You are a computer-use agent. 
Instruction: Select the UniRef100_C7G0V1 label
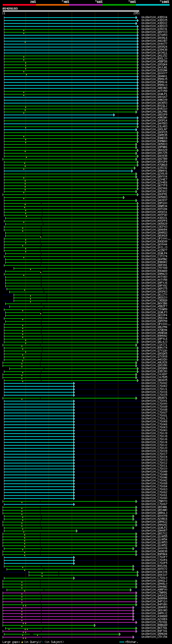tap(154, 401)
